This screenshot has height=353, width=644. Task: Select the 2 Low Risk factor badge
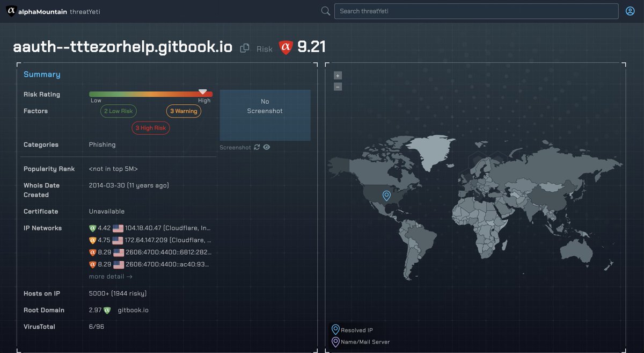pos(119,111)
